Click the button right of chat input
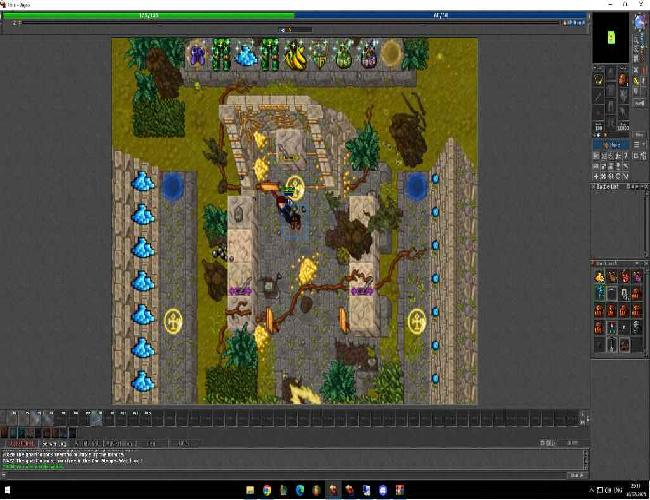This screenshot has width=650, height=500. click(x=577, y=475)
